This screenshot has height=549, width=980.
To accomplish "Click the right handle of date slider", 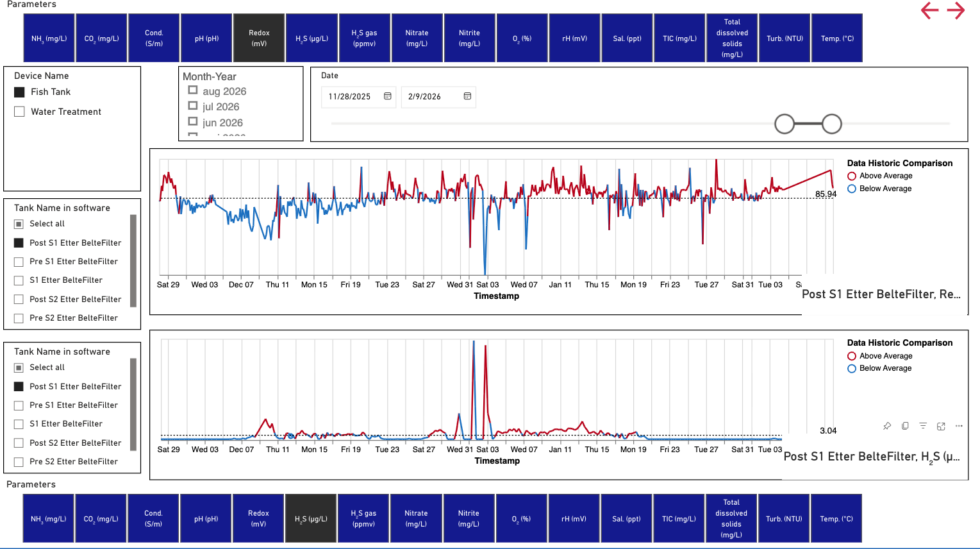I will (x=831, y=124).
